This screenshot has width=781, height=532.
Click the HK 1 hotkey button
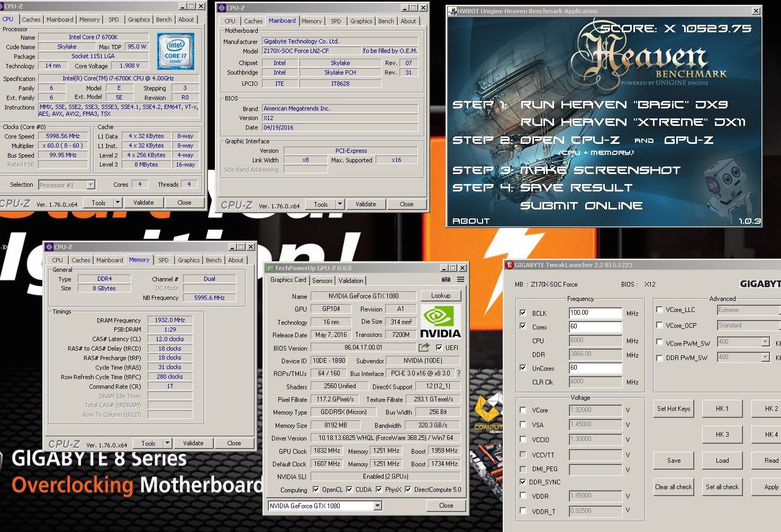[722, 409]
